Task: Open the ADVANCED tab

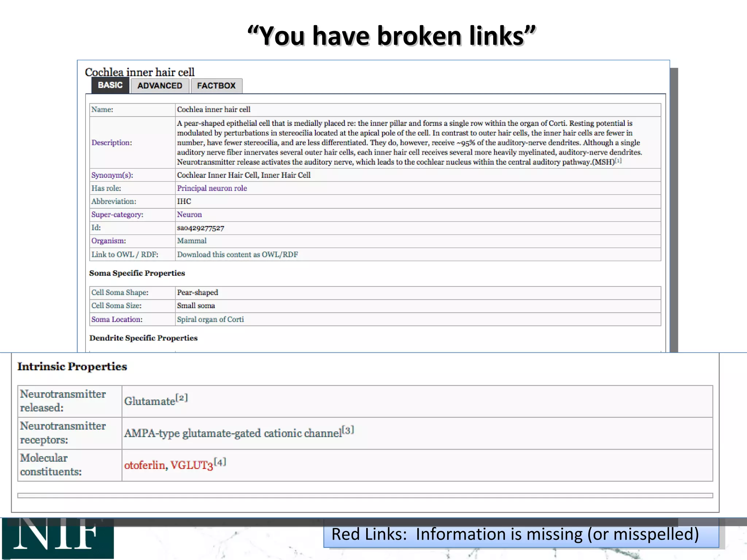Action: click(x=160, y=86)
